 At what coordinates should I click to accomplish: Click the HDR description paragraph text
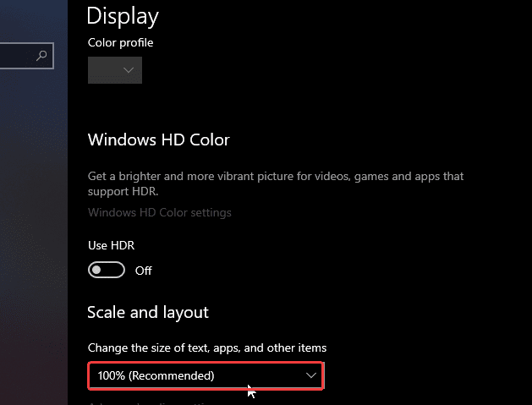pyautogui.click(x=276, y=183)
